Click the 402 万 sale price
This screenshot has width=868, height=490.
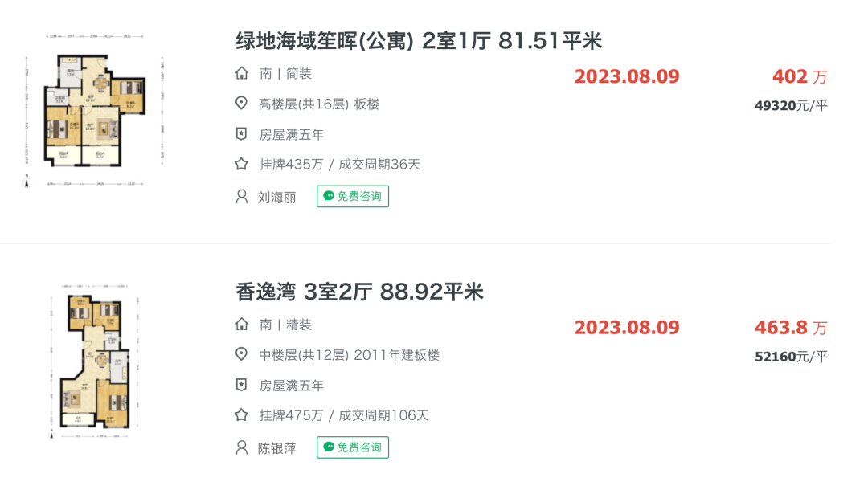[800, 76]
